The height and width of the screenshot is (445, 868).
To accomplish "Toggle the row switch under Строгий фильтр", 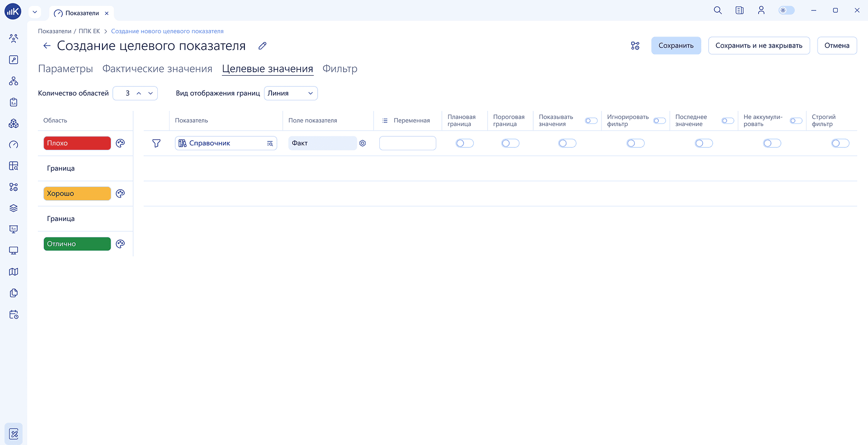I will click(840, 143).
